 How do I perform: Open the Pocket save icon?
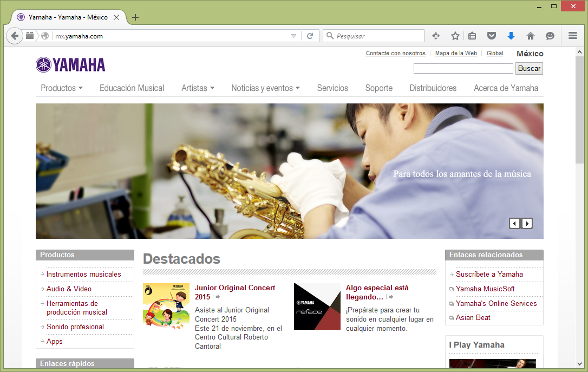tap(491, 36)
